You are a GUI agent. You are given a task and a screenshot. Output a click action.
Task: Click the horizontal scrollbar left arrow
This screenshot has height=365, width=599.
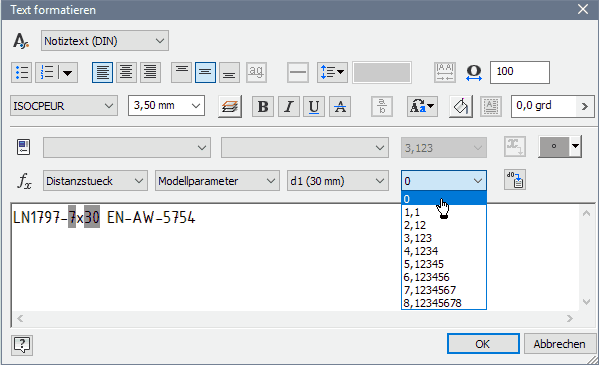tap(20, 318)
